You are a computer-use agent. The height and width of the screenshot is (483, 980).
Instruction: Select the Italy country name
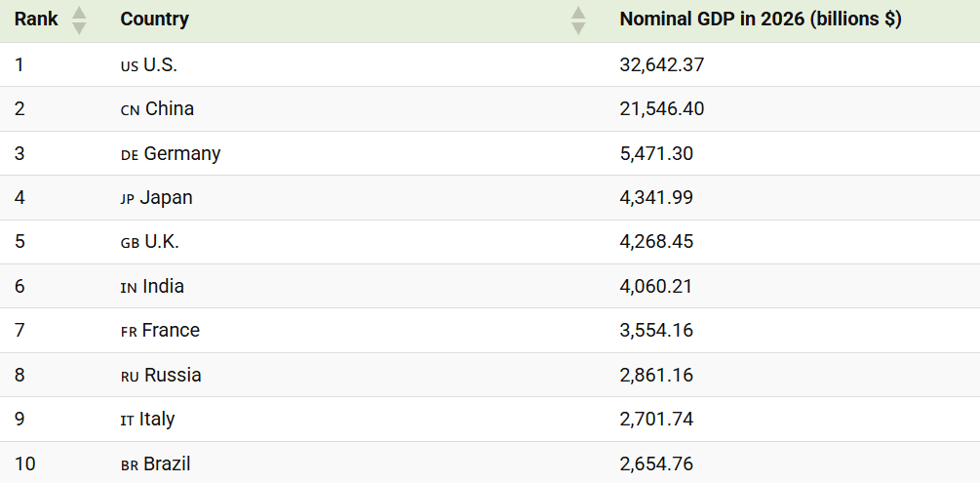pyautogui.click(x=157, y=420)
